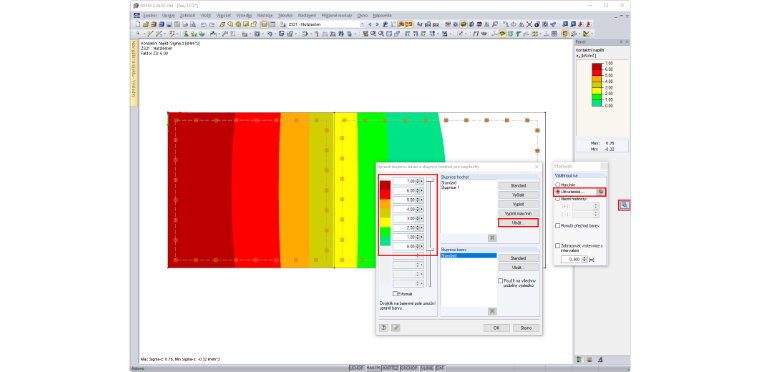Screen dimensions: 760x372
Task: Open the Soubor menu
Action: tap(150, 16)
